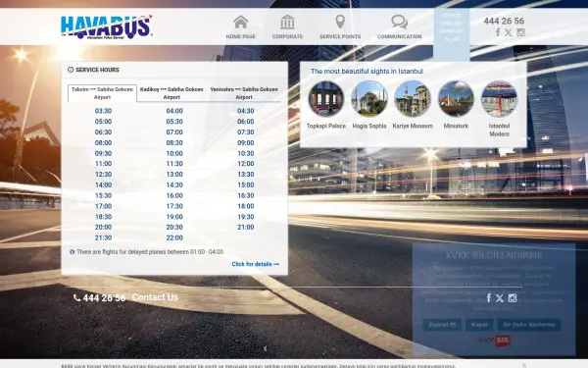Screen dimensions: 588x368
Task: Click the clock icon beside Service Hours
Action: coord(71,70)
